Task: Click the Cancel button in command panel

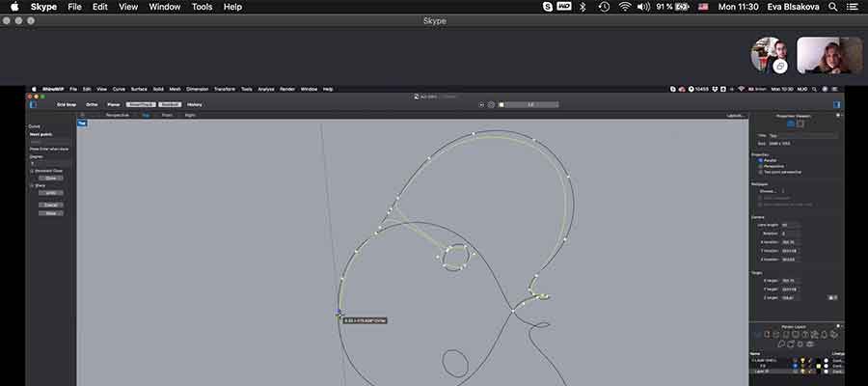Action: click(50, 205)
